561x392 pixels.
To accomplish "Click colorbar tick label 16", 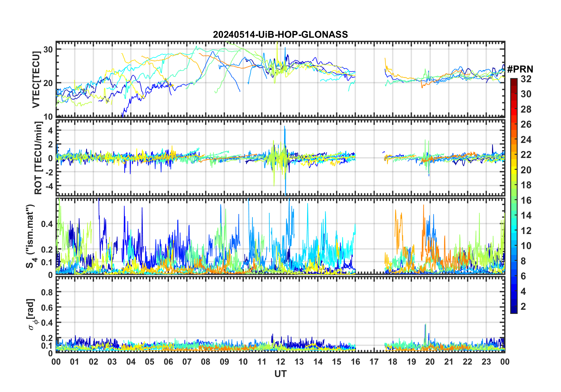I will coord(526,200).
